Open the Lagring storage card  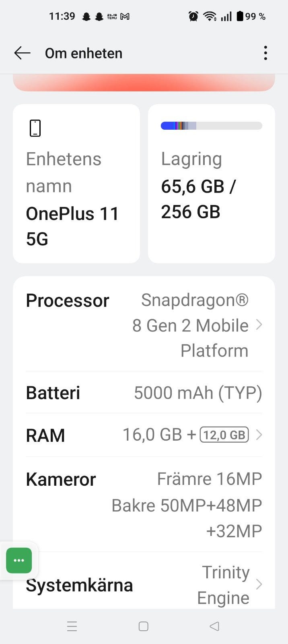pyautogui.click(x=212, y=184)
